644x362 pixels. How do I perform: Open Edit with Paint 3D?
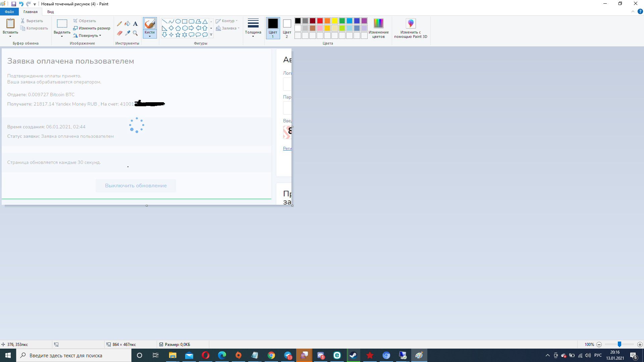[x=411, y=28]
